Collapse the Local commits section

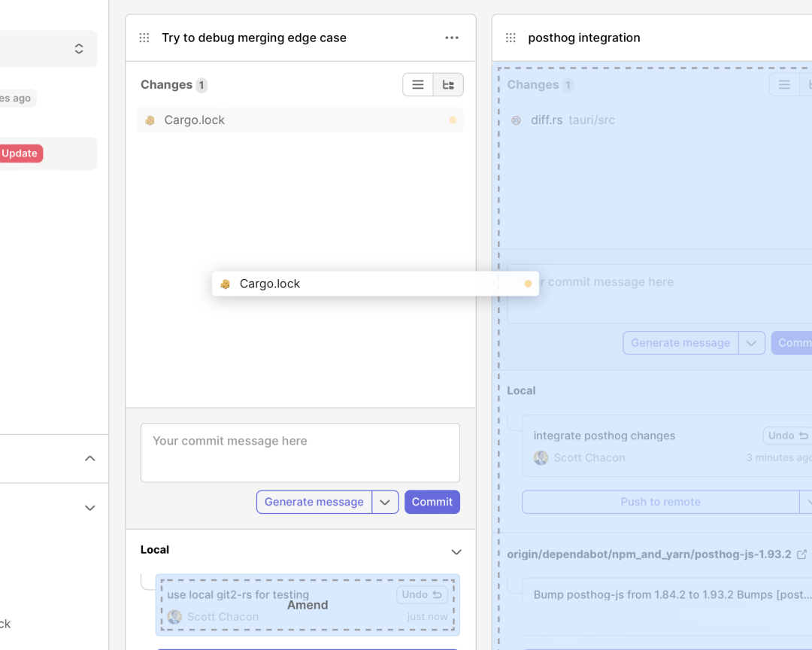(x=456, y=551)
